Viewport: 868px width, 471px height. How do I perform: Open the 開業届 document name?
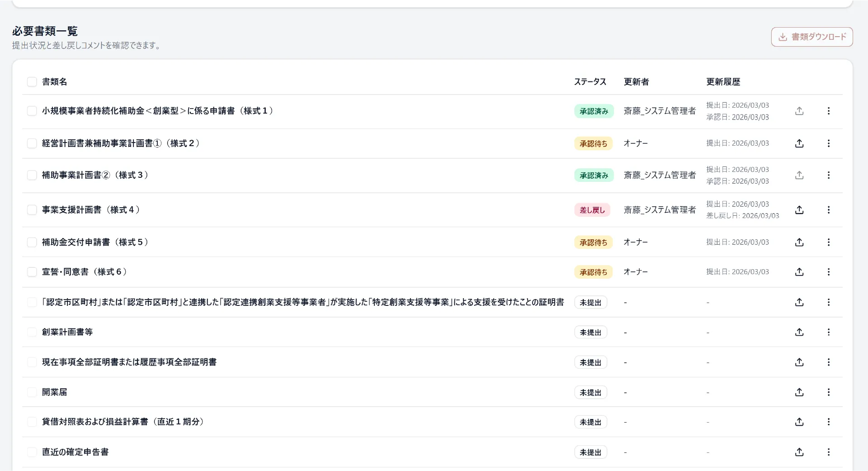click(54, 392)
